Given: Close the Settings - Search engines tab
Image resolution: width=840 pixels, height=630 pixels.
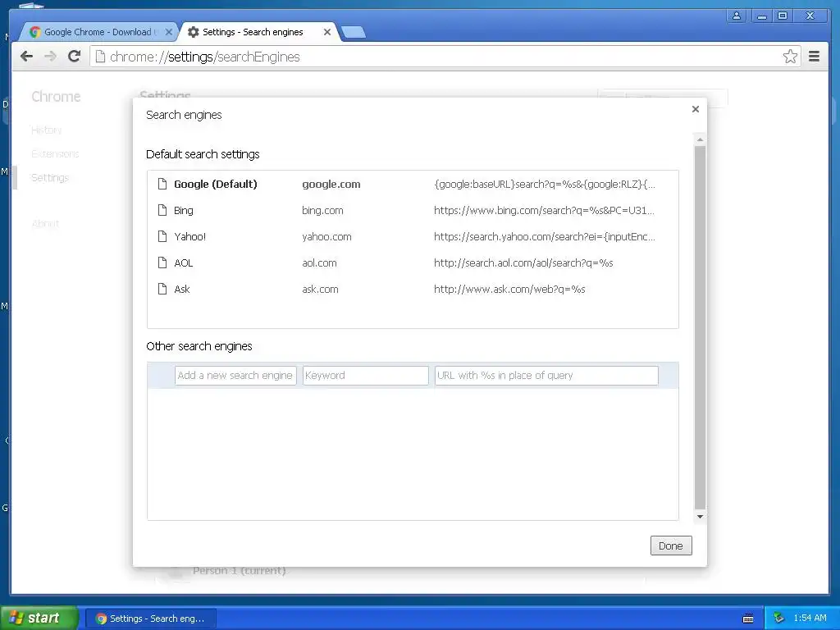Looking at the screenshot, I should [x=327, y=32].
